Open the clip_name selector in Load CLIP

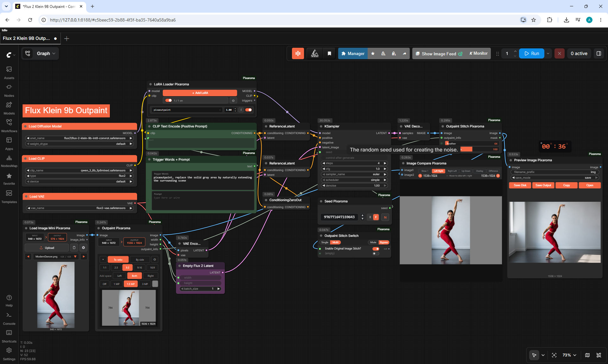coord(79,170)
